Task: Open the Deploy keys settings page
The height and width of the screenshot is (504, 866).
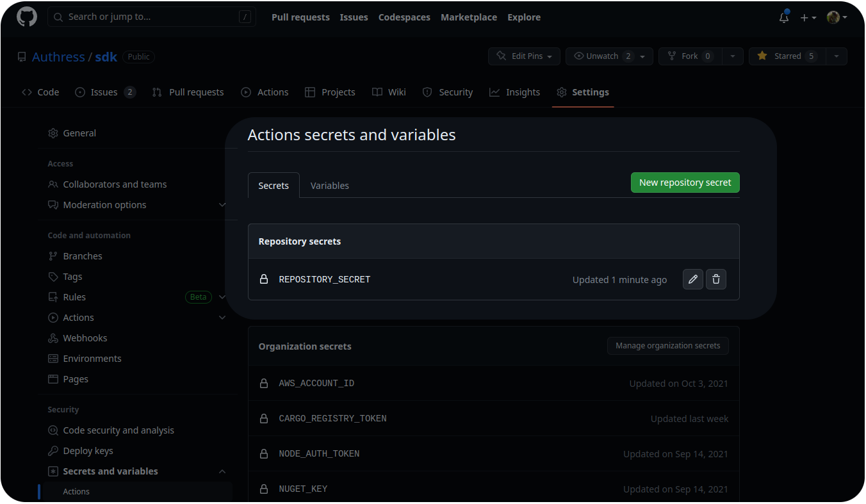Action: tap(86, 450)
